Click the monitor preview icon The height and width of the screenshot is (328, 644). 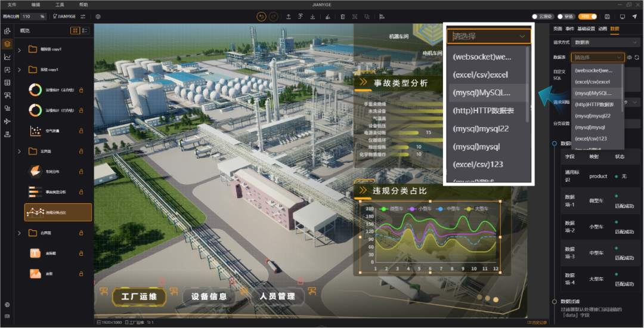pos(622,17)
